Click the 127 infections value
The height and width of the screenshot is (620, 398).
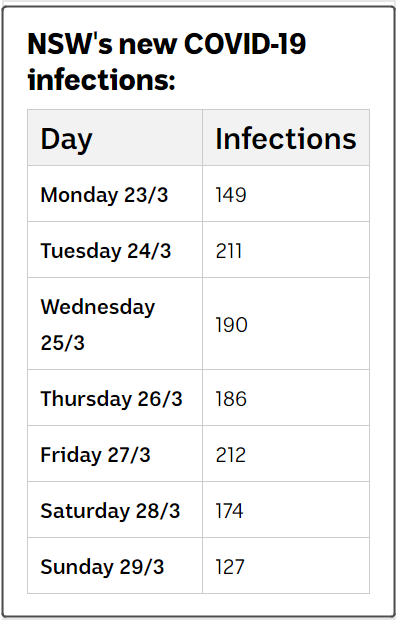tap(230, 567)
